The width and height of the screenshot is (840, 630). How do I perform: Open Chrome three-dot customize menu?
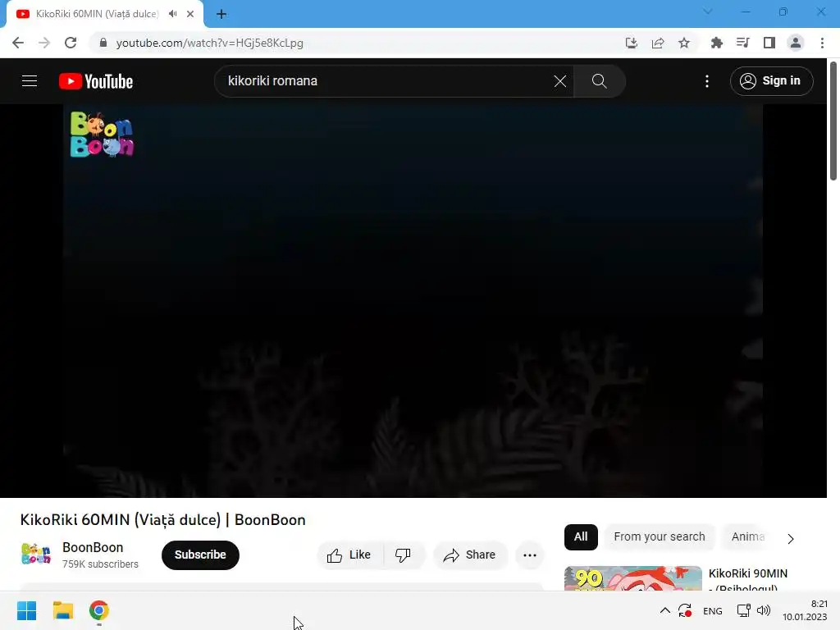[822, 43]
